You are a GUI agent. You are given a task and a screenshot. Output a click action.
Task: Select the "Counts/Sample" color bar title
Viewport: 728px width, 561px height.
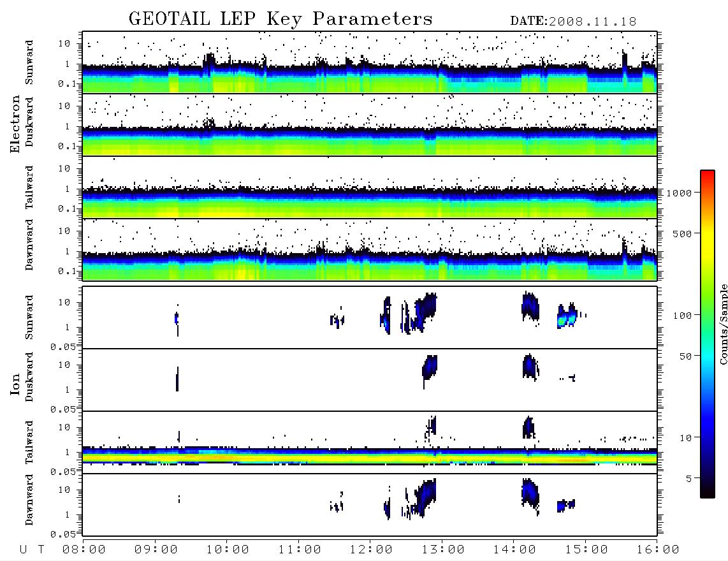[723, 324]
